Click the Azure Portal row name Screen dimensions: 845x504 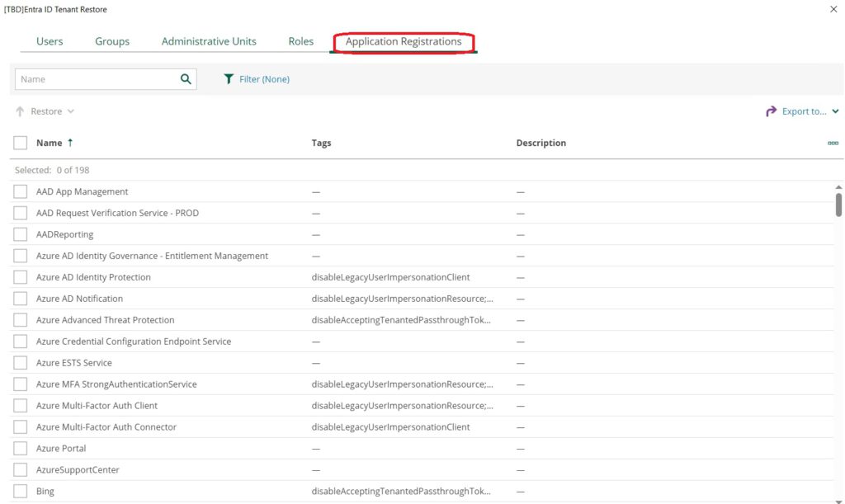[61, 448]
